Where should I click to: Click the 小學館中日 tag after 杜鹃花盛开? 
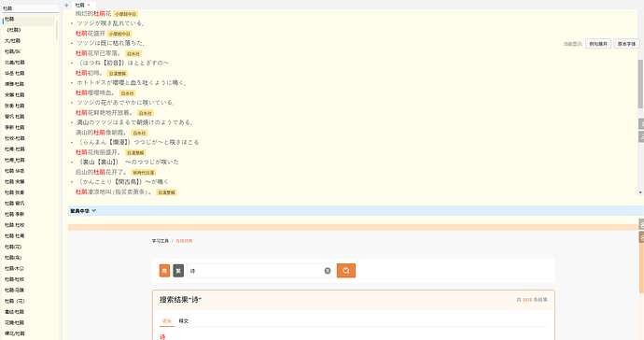point(119,34)
